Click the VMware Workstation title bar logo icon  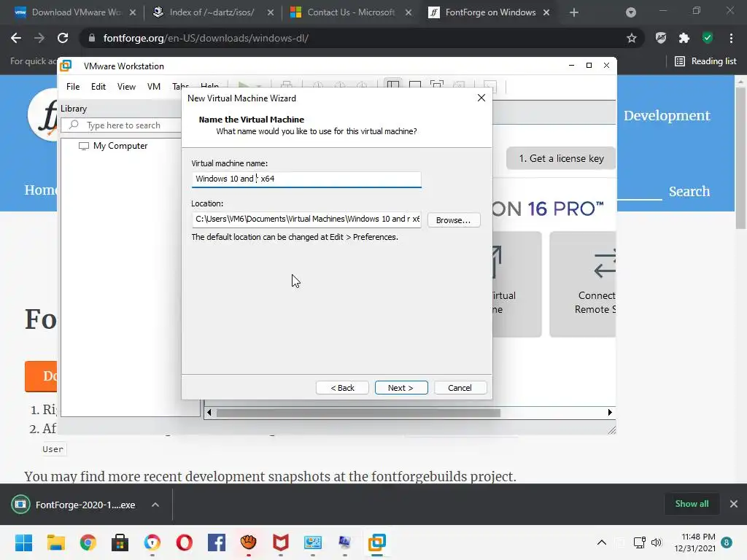(x=66, y=65)
